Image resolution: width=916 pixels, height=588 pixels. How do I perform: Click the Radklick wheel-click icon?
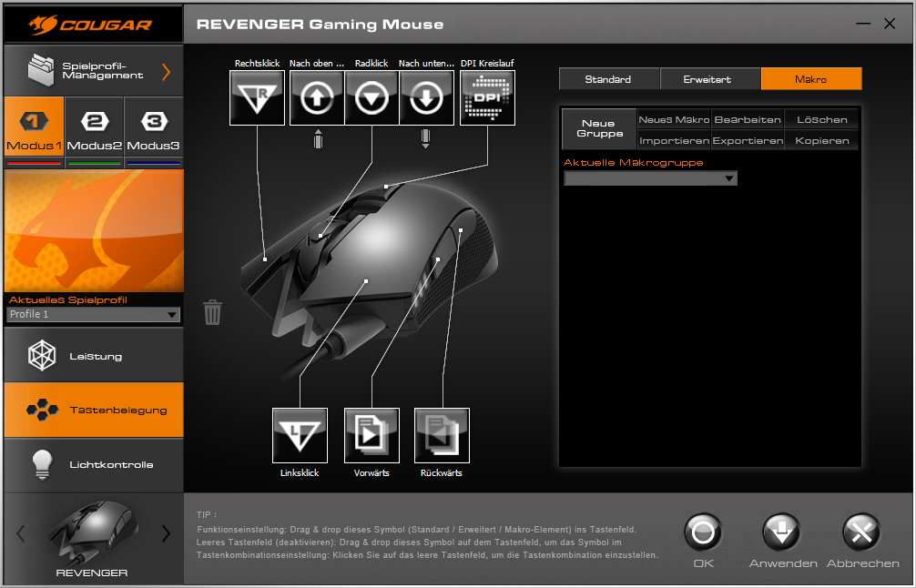(x=371, y=97)
